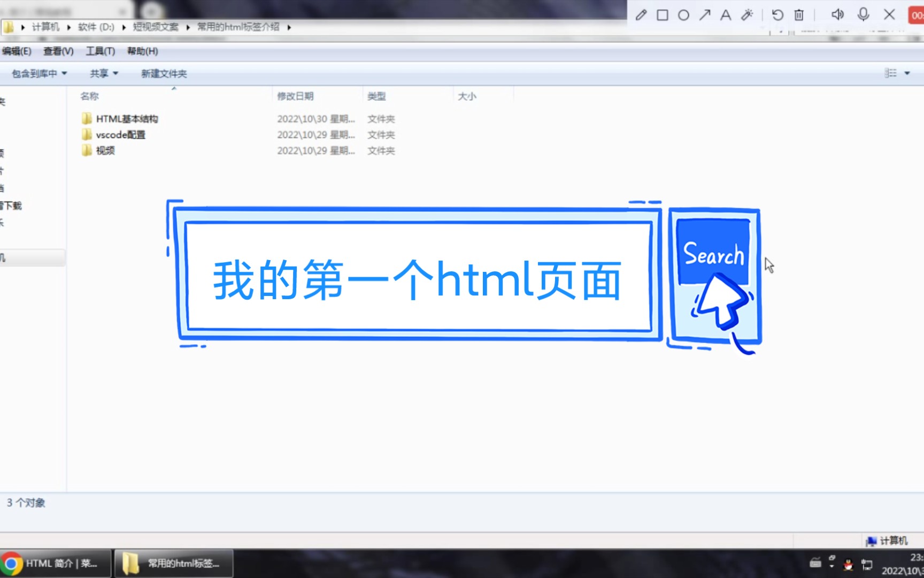The width and height of the screenshot is (924, 578).
Task: Select the ellipse annotation tool
Action: [x=683, y=14]
